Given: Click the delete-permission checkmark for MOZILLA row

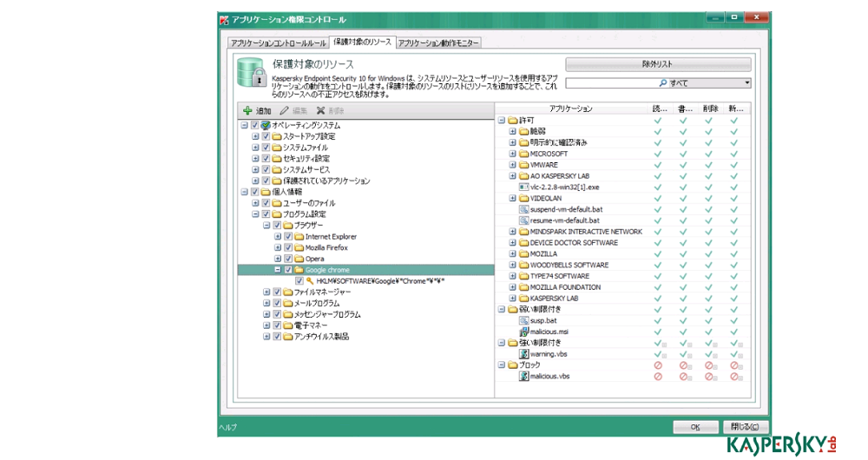Looking at the screenshot, I should click(x=708, y=253).
